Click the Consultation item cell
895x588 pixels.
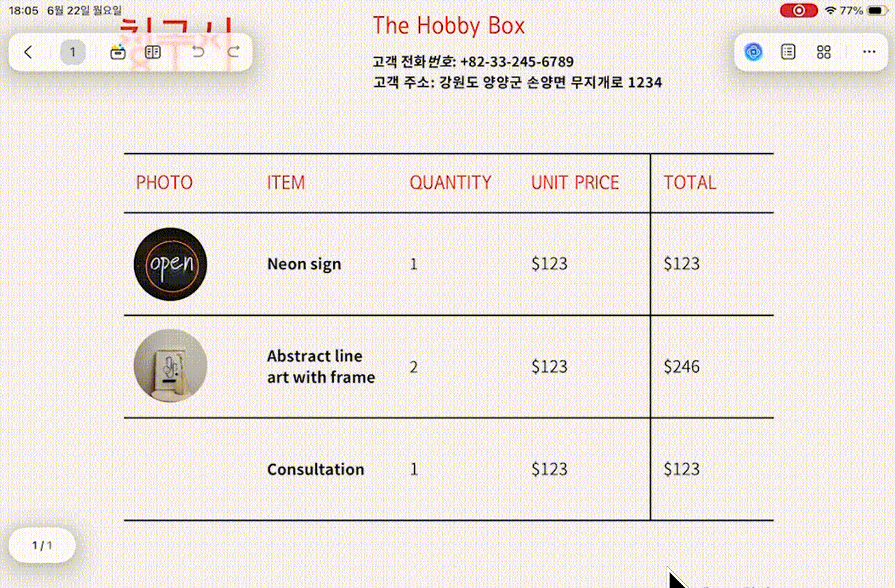point(315,469)
